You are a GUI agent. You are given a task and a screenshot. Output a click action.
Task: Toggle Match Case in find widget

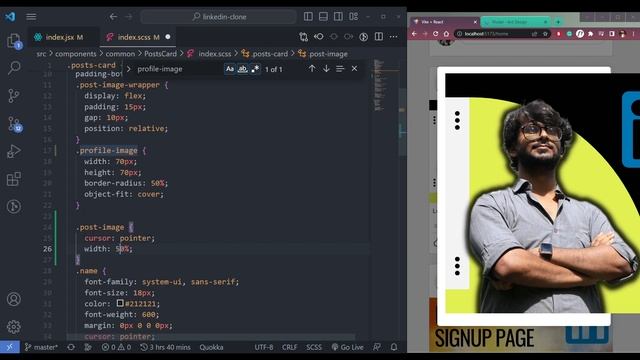pyautogui.click(x=230, y=69)
